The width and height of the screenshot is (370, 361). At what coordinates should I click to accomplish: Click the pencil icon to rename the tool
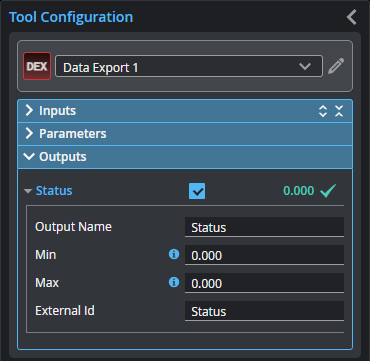click(x=336, y=66)
